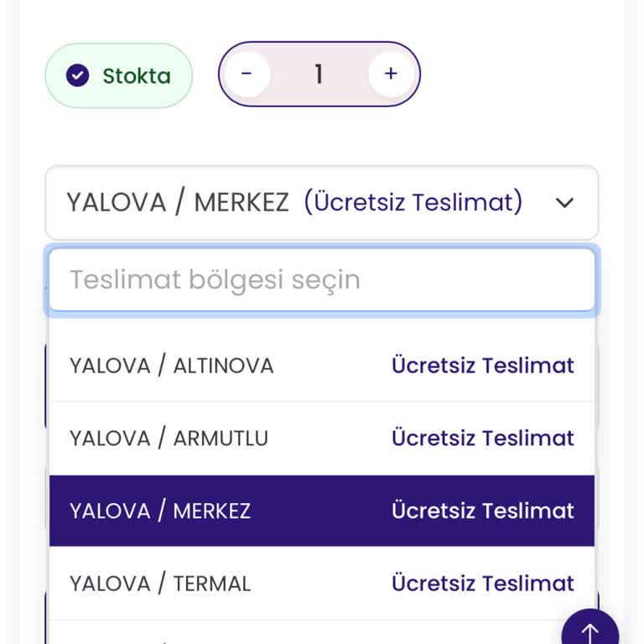Screen dimensions: 644x644
Task: Click Ücretsiz Teslimat in the TERMAL row
Action: [x=483, y=584]
